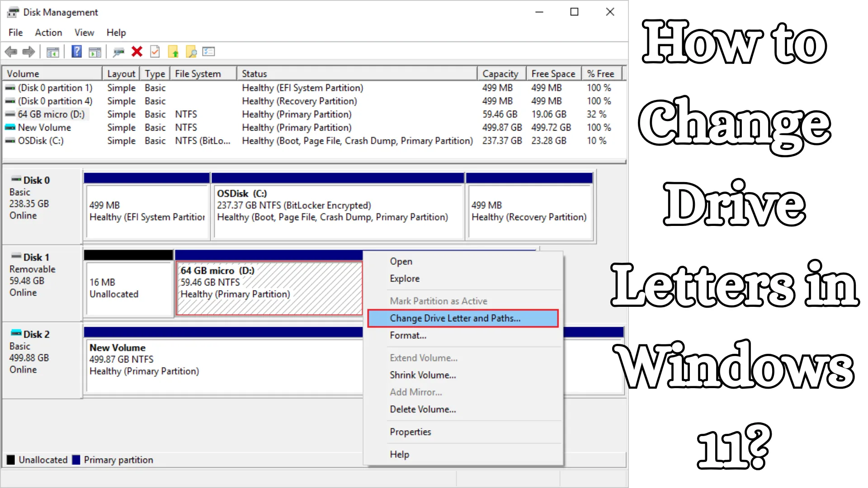
Task: Click the red X Delete toolbar icon
Action: coord(137,52)
